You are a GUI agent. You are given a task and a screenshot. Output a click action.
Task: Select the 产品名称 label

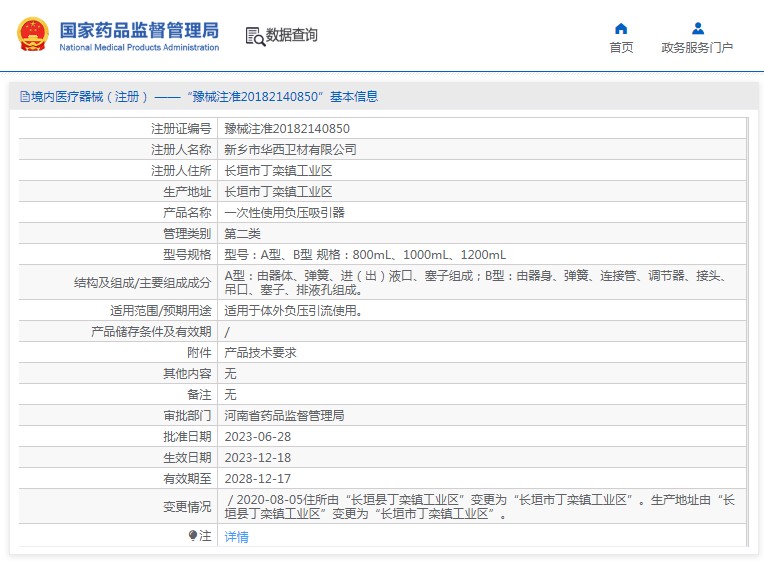click(187, 213)
